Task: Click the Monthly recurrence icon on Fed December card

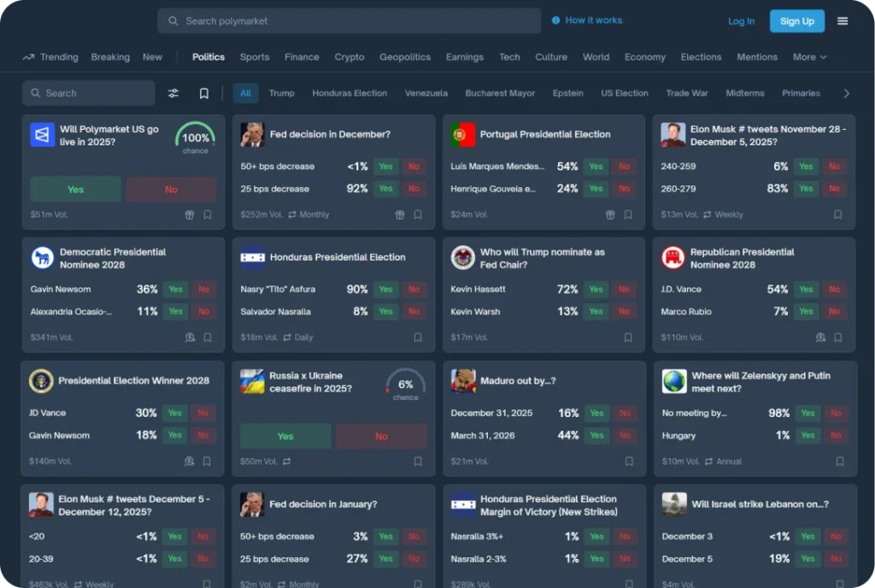Action: click(292, 215)
